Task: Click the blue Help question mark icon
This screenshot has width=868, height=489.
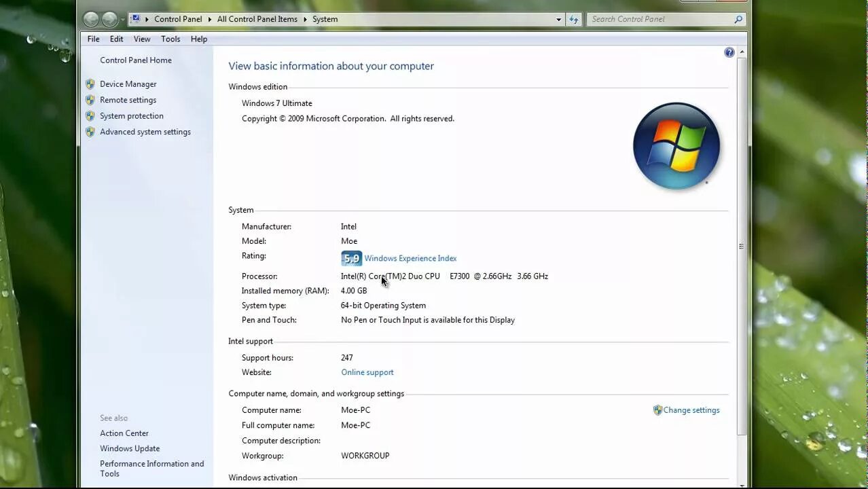Action: click(x=729, y=52)
